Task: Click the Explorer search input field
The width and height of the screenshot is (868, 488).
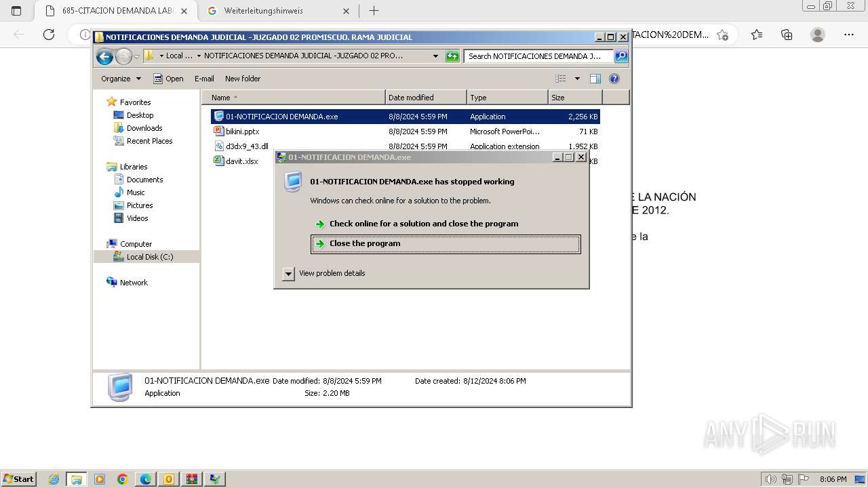Action: [539, 56]
